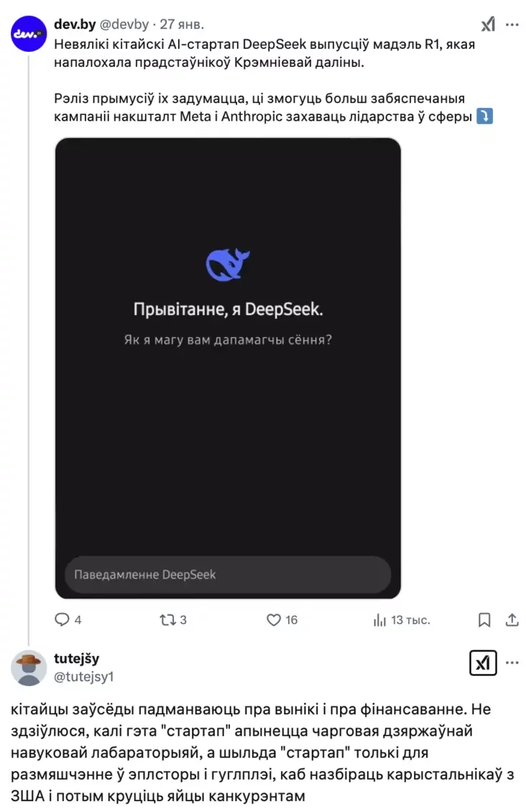Like the dev.by post
The width and height of the screenshot is (526, 812).
click(274, 619)
